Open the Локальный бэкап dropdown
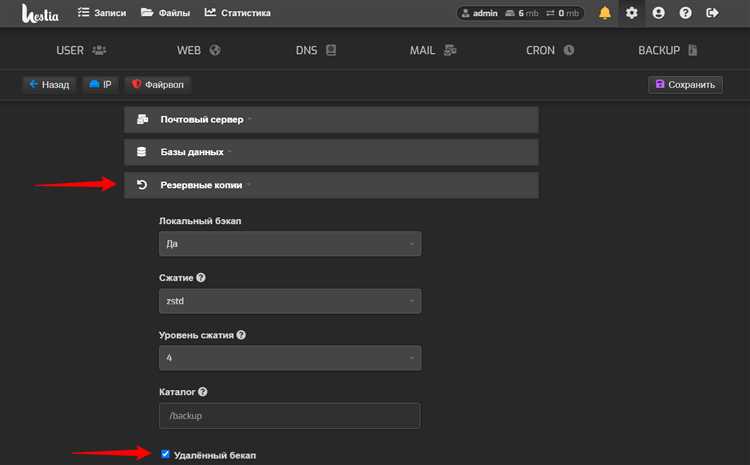750x465 pixels. click(x=290, y=244)
